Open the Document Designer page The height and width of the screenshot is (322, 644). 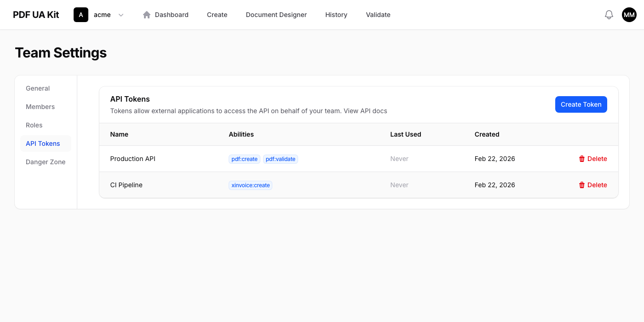click(276, 14)
